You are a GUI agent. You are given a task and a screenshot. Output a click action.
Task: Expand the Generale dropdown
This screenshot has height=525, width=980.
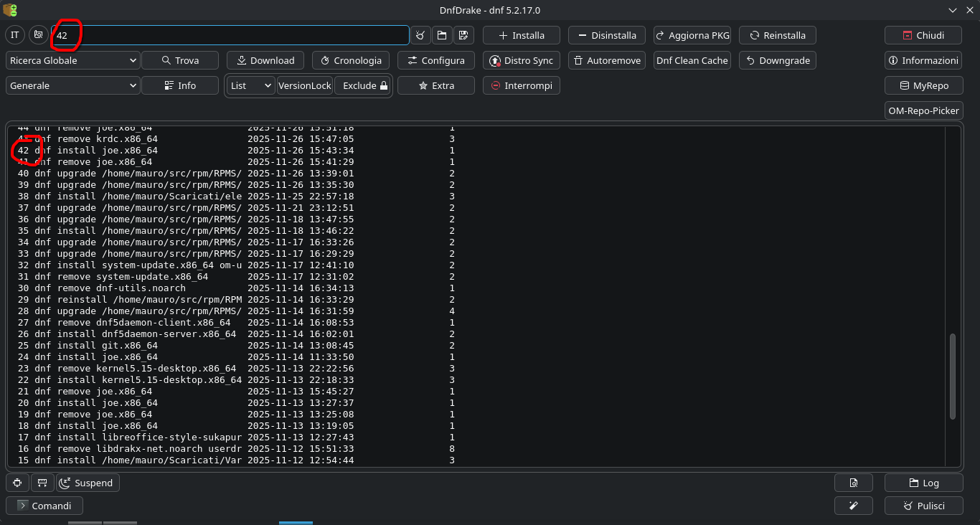click(72, 85)
